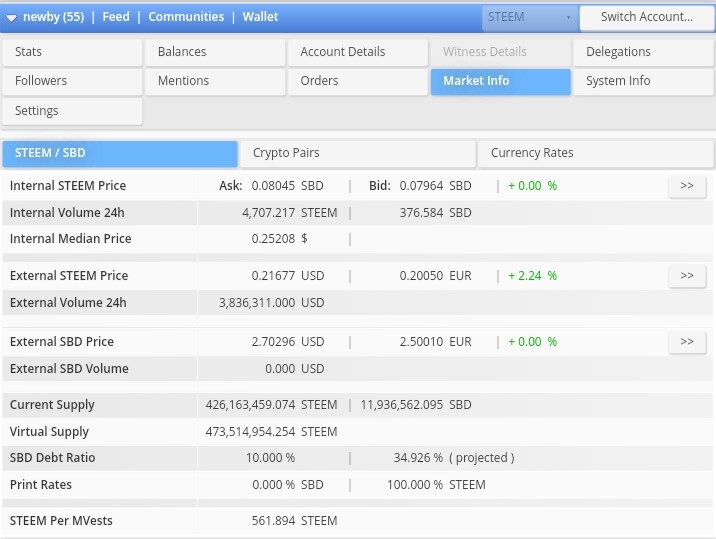Switch to the Followers tab
The height and width of the screenshot is (539, 716).
pos(73,81)
